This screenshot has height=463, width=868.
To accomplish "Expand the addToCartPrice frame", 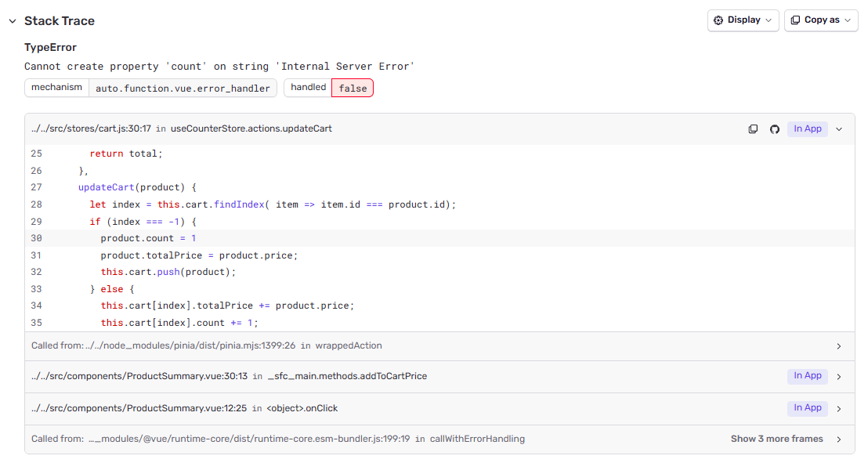I will [839, 377].
